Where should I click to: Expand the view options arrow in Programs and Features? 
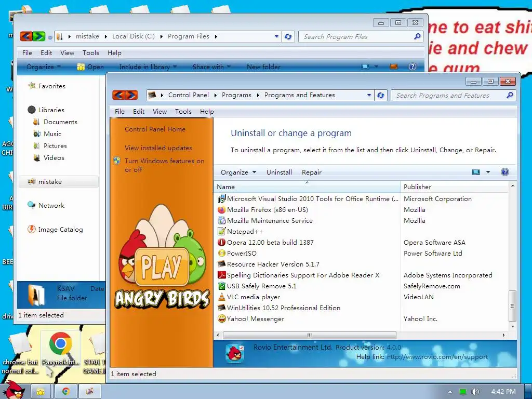point(488,172)
